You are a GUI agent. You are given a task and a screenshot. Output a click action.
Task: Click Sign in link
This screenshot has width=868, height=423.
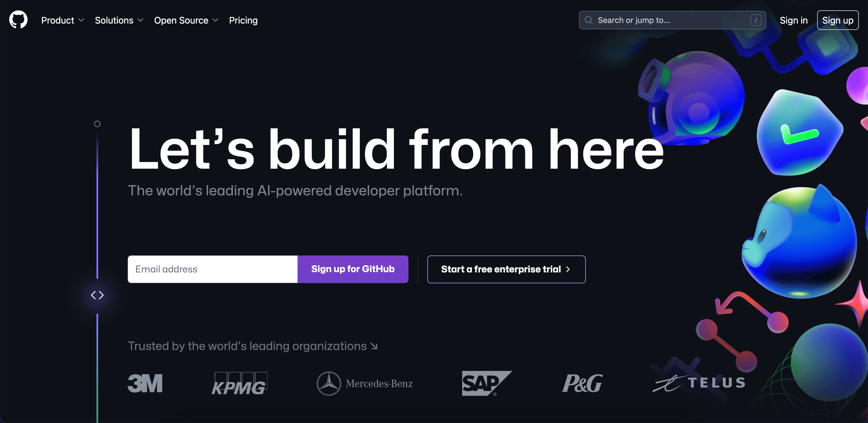794,20
